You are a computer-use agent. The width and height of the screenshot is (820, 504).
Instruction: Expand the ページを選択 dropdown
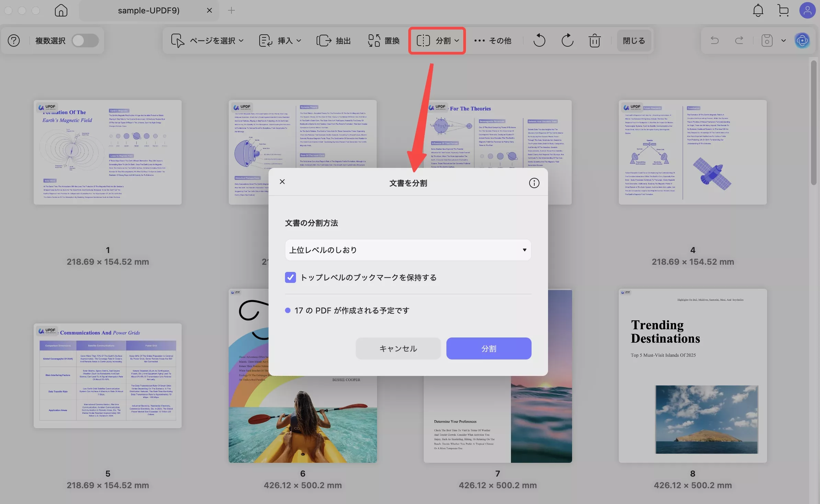(215, 41)
